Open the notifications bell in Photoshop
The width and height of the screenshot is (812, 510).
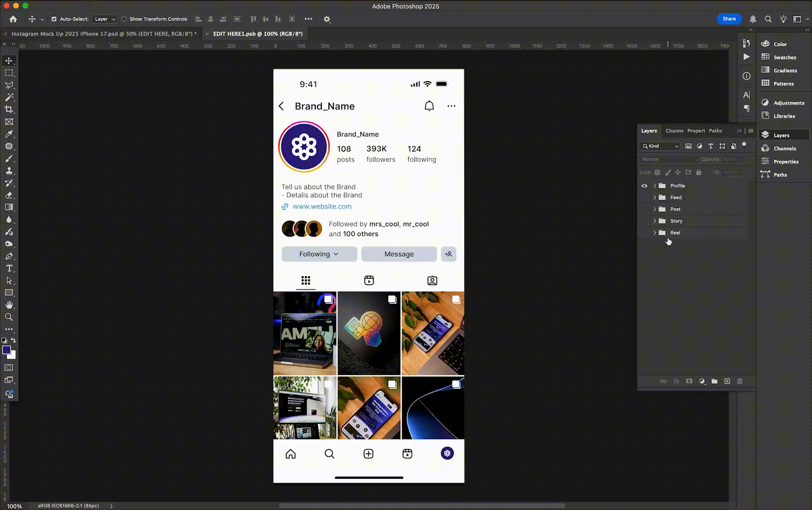pos(753,19)
